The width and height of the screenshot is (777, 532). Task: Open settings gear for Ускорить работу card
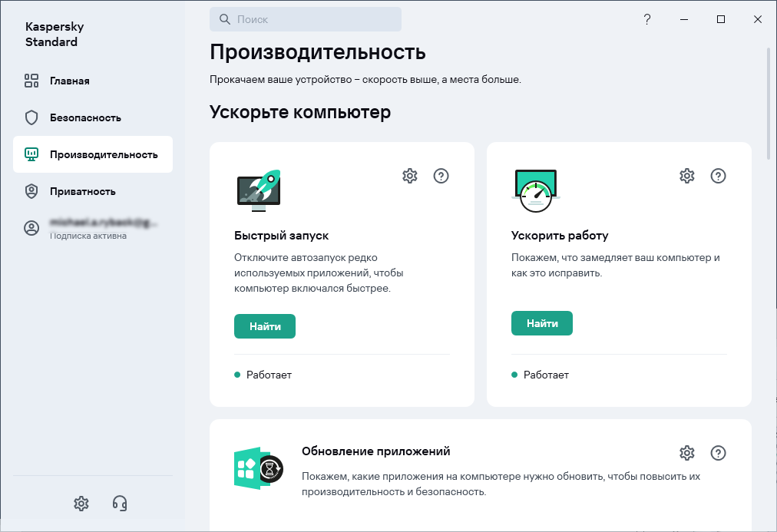point(687,176)
